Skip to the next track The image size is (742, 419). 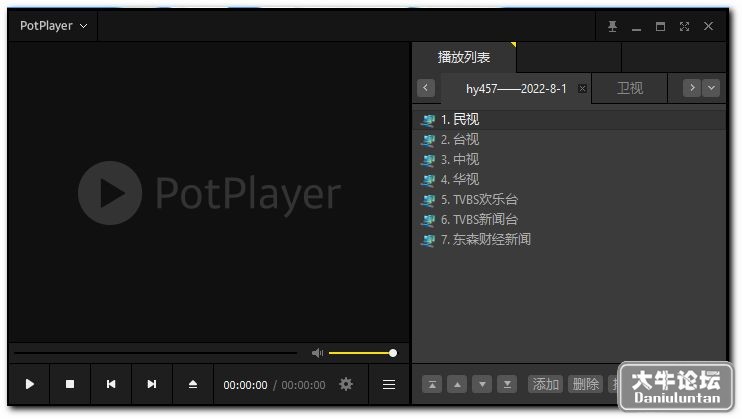pyautogui.click(x=151, y=384)
